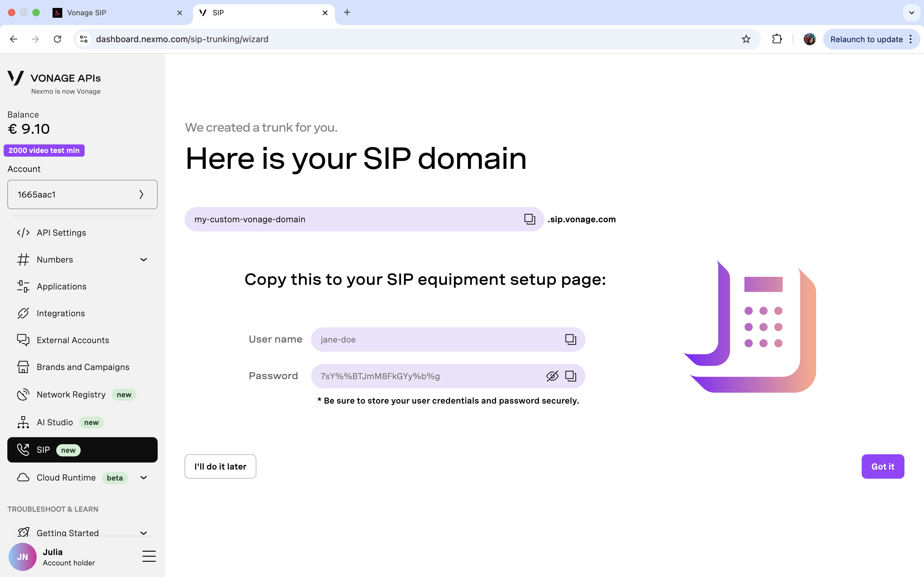Open API Settings in sidebar
The height and width of the screenshot is (577, 924).
click(61, 232)
